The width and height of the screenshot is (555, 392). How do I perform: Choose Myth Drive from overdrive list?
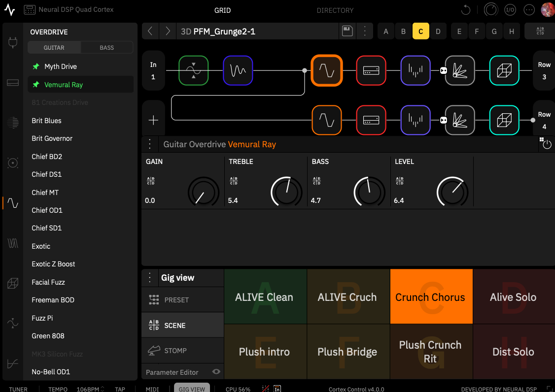tap(81, 66)
